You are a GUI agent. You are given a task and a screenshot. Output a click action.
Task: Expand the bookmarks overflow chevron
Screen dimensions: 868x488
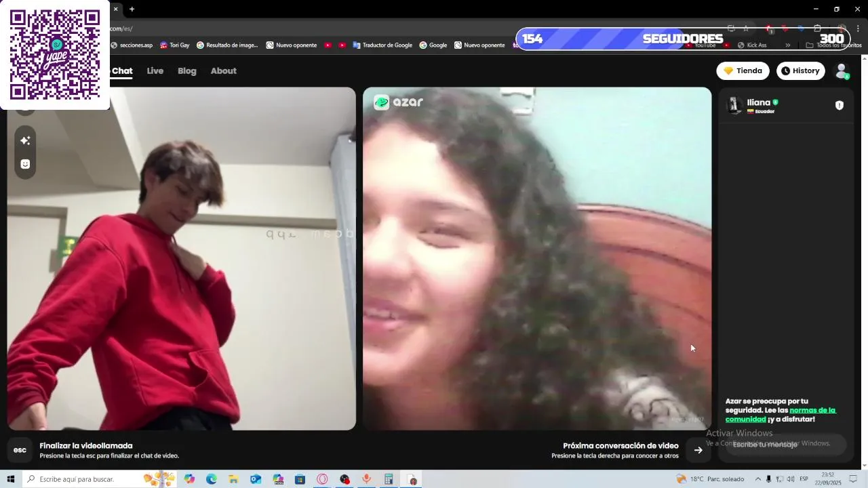tap(787, 45)
